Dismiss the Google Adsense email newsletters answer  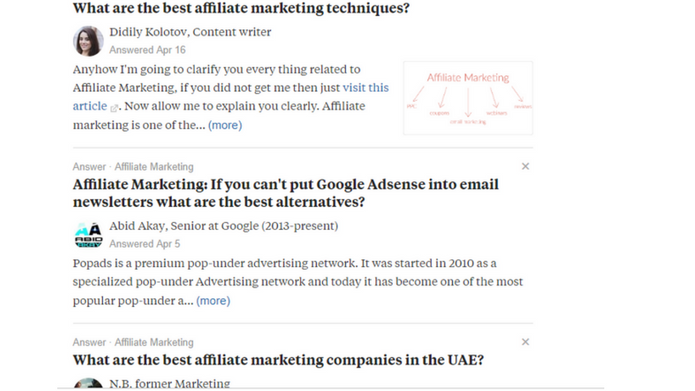click(525, 166)
